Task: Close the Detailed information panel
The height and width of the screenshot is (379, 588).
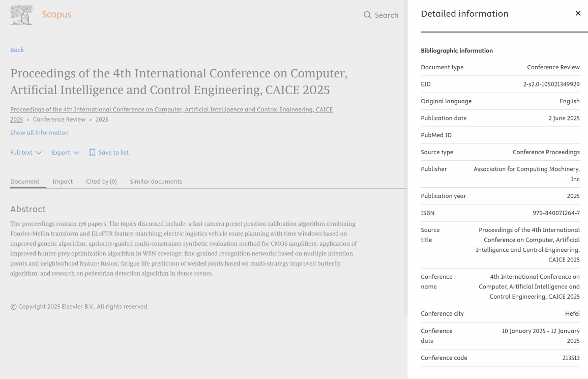Action: (x=578, y=14)
